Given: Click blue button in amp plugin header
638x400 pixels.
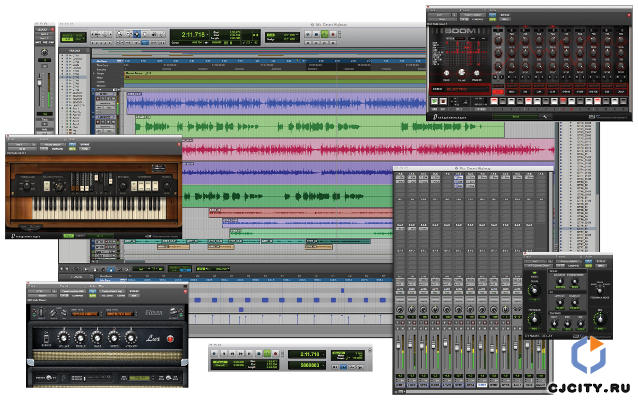Looking at the screenshot, I should pyautogui.click(x=93, y=291).
